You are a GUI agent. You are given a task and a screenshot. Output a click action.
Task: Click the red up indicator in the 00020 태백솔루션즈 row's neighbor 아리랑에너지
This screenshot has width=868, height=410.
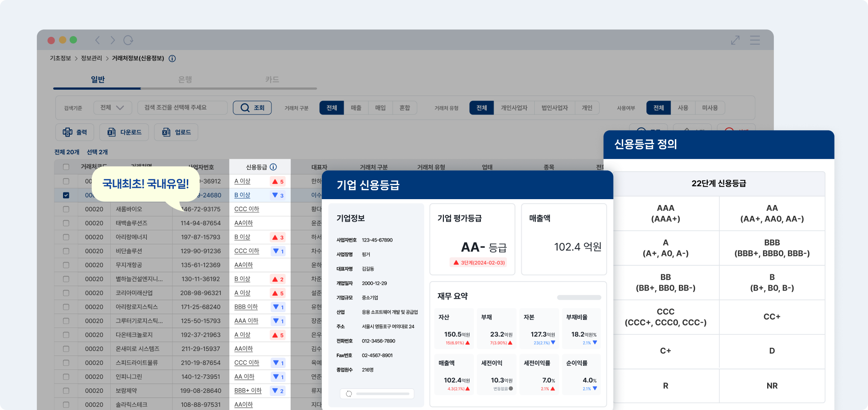(x=278, y=237)
